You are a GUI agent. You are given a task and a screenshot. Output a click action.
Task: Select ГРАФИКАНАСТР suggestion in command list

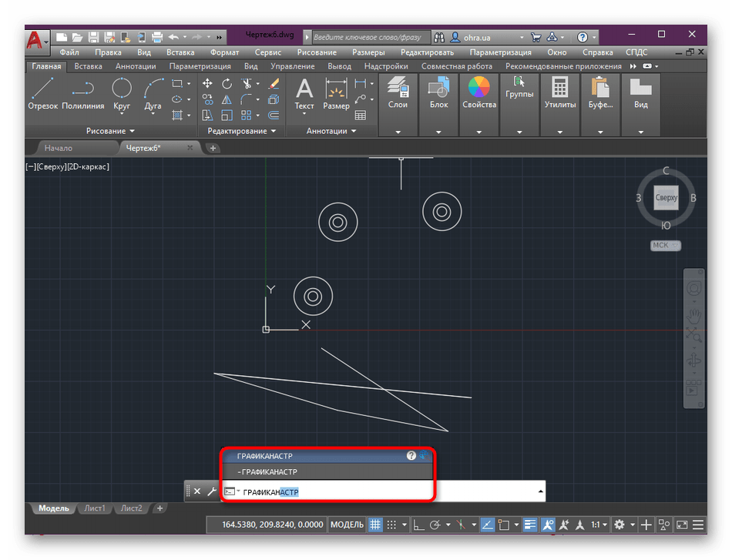[327, 456]
